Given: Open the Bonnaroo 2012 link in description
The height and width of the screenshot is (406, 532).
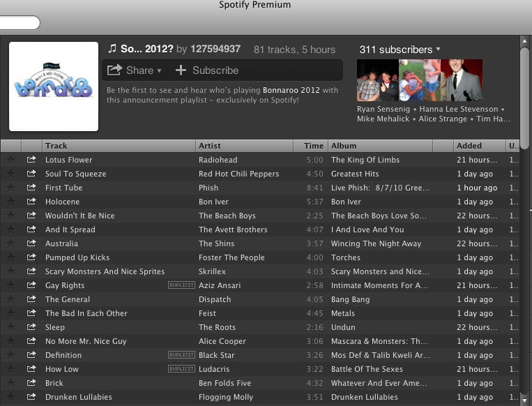Looking at the screenshot, I should point(291,90).
